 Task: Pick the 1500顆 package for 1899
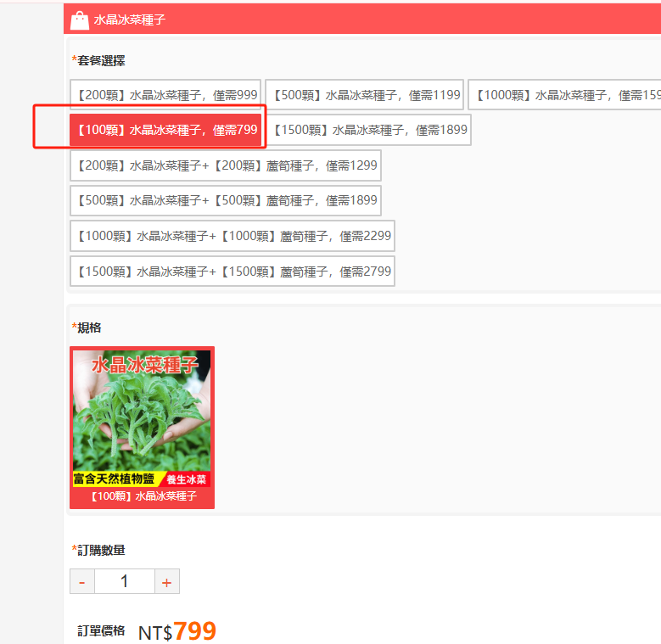[x=368, y=130]
